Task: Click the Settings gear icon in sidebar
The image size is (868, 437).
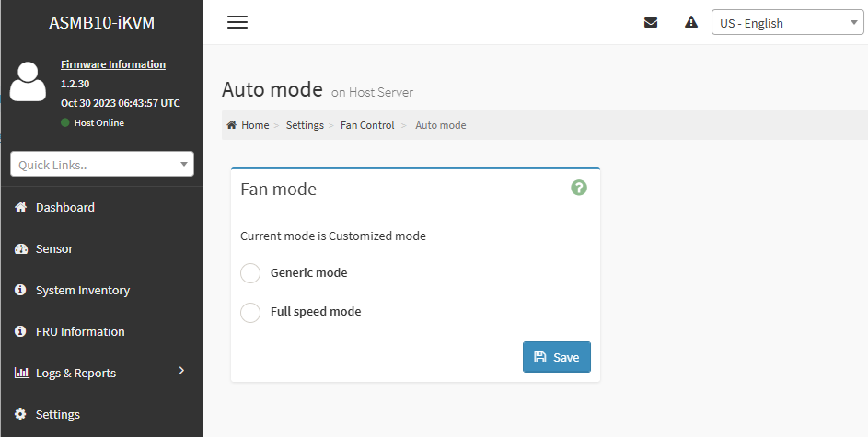Action: pos(20,414)
